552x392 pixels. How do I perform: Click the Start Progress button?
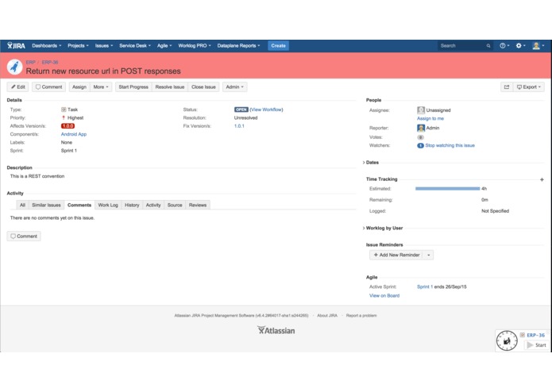pos(133,86)
